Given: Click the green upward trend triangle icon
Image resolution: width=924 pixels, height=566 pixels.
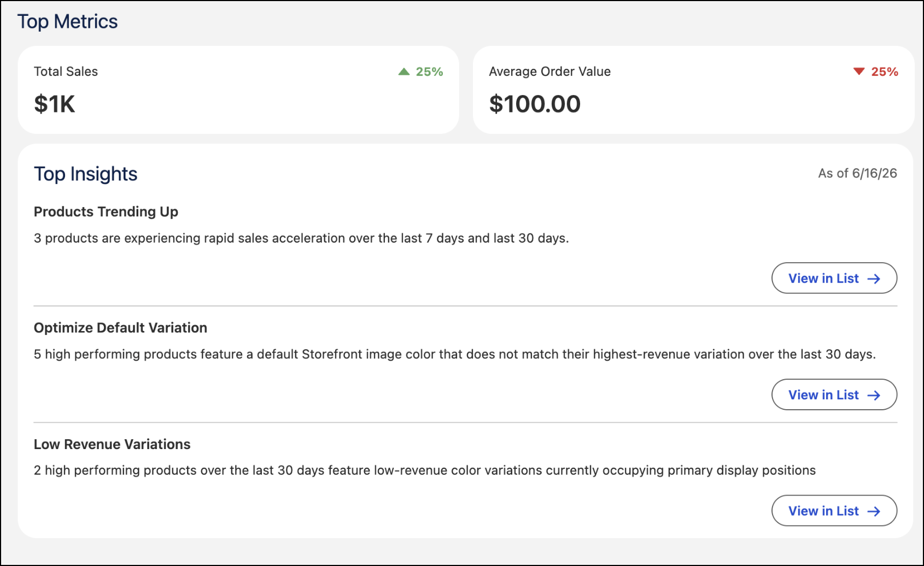Looking at the screenshot, I should [x=404, y=72].
